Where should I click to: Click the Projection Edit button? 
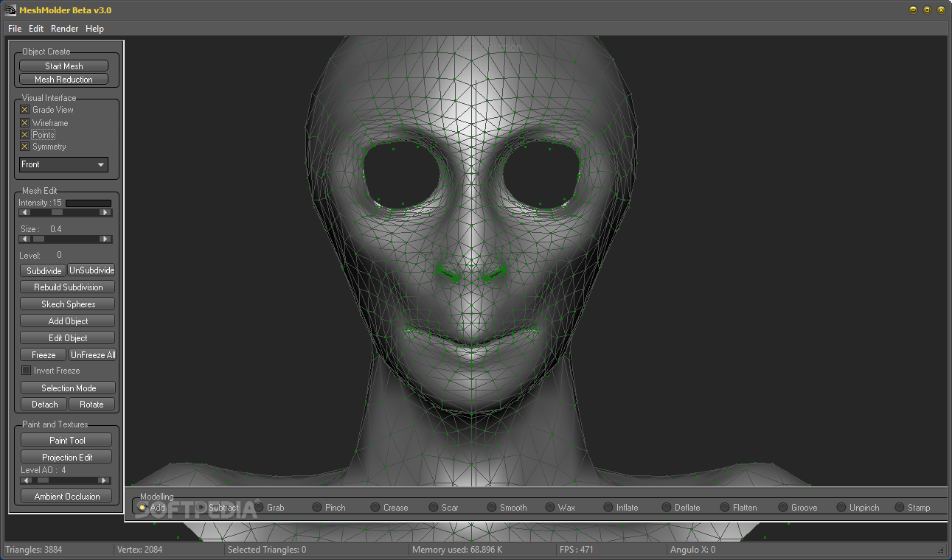point(67,458)
